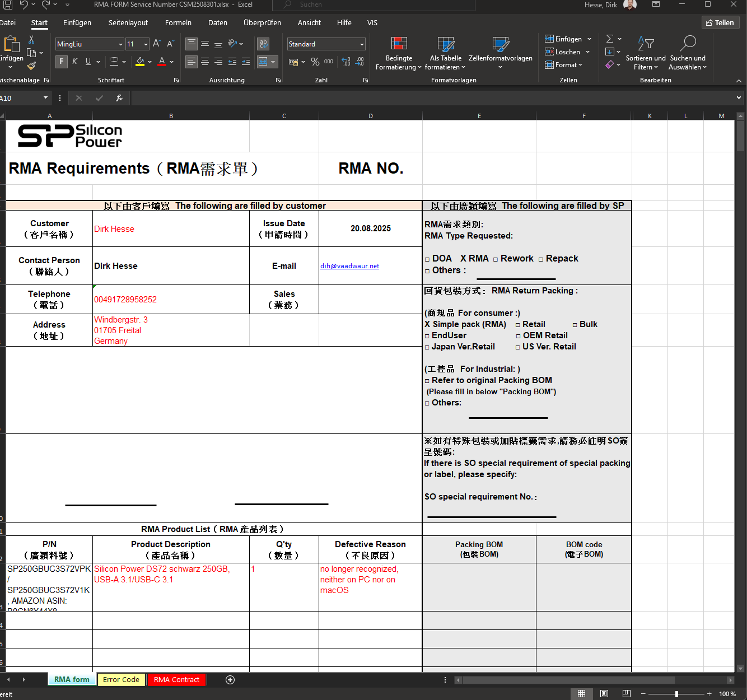Open the MingLiu font name dropdown
Screen dimensions: 747x700
(x=120, y=44)
